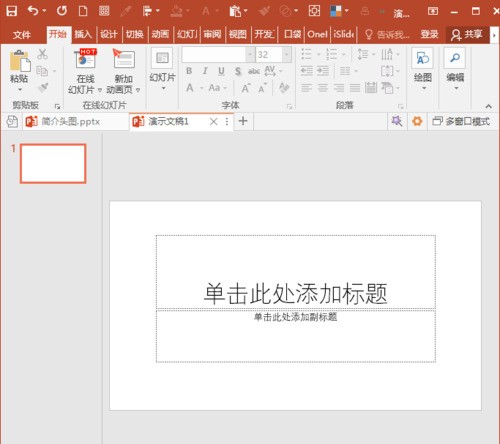The width and height of the screenshot is (500, 444).
Task: Open the Online Slides HOT icon
Action: (x=86, y=59)
